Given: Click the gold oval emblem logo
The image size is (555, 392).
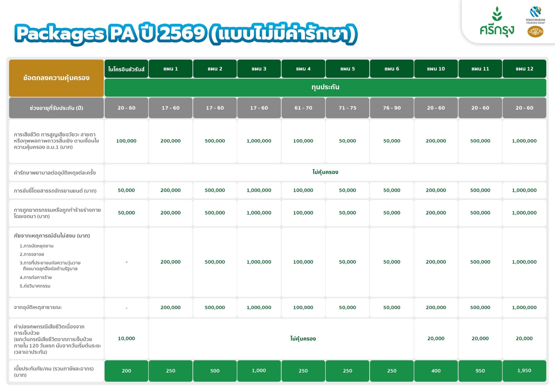Looking at the screenshot, I should [535, 32].
